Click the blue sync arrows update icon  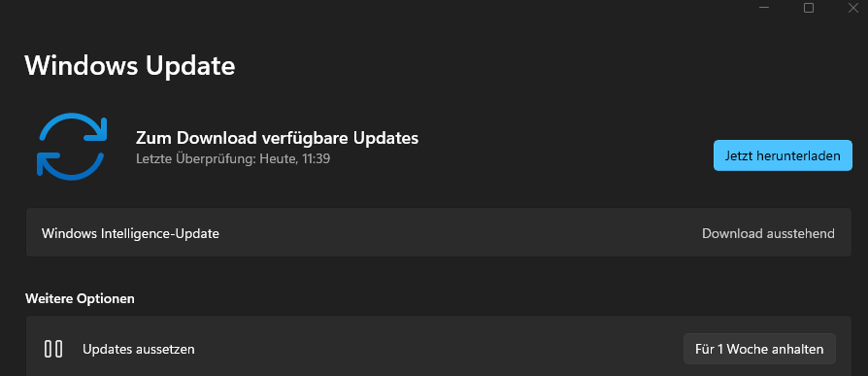(x=72, y=146)
